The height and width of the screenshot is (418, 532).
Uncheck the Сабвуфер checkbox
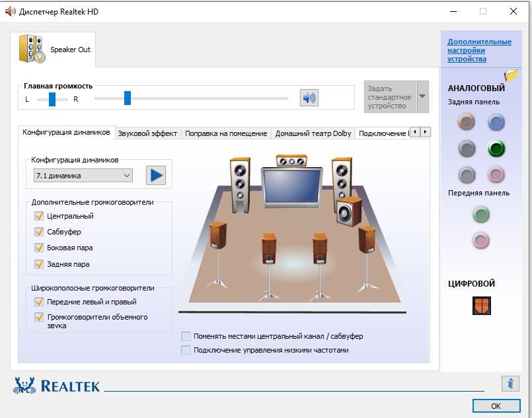[39, 232]
